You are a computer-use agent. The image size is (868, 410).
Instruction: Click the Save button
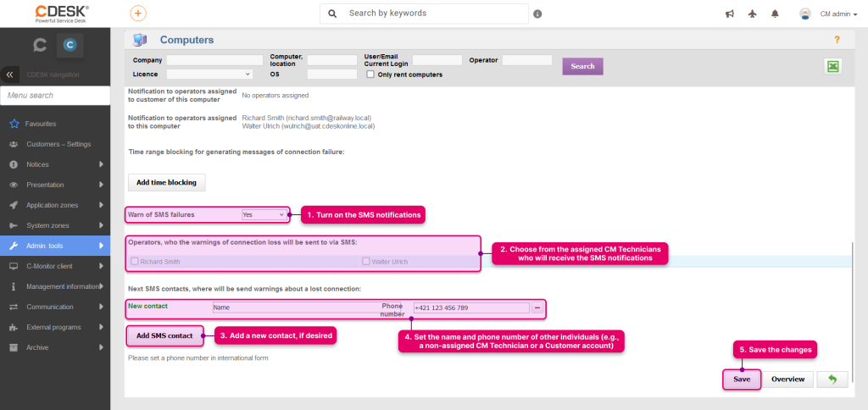(x=742, y=380)
